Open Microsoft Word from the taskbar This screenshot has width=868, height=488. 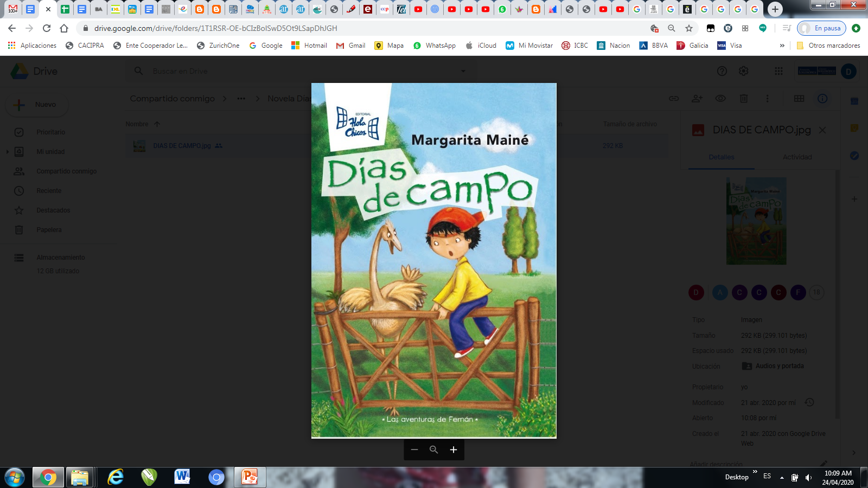[x=182, y=477]
